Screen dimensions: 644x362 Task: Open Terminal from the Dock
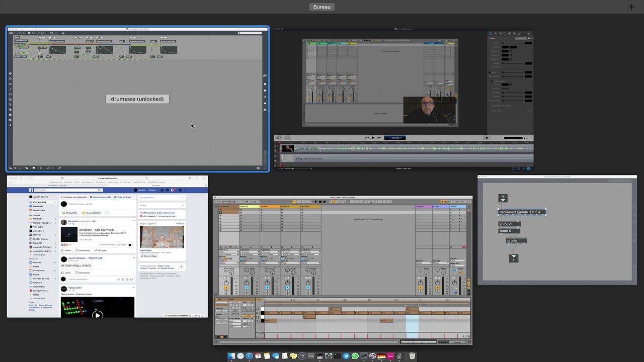[x=337, y=356]
